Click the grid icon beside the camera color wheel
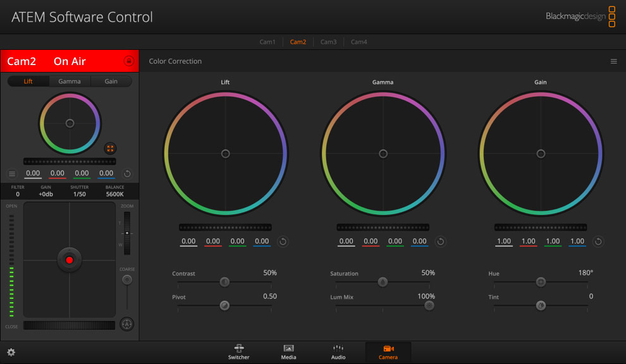Screen dimensions: 626x364 [111, 149]
